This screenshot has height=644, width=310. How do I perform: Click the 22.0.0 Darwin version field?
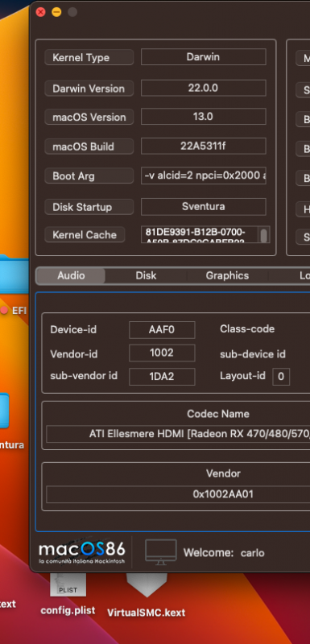pos(203,88)
